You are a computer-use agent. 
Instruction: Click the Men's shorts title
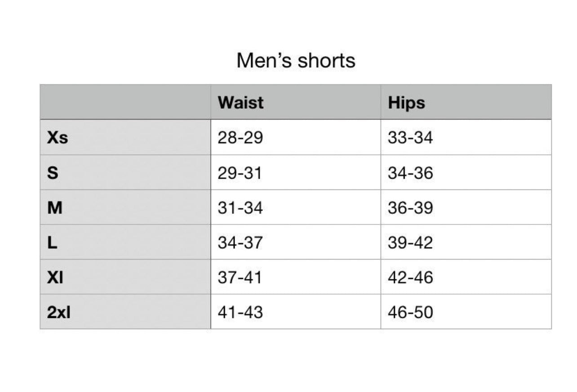pyautogui.click(x=296, y=60)
